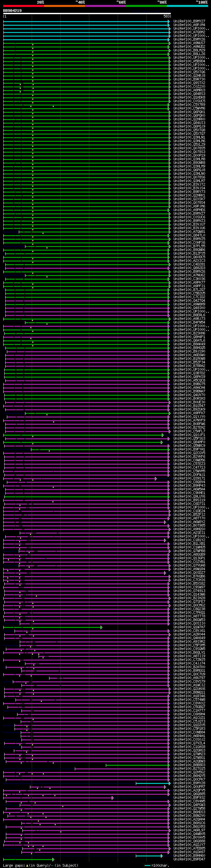Select label UniRef100_B9S119
The height and width of the screenshot is (868, 211).
(x=190, y=500)
